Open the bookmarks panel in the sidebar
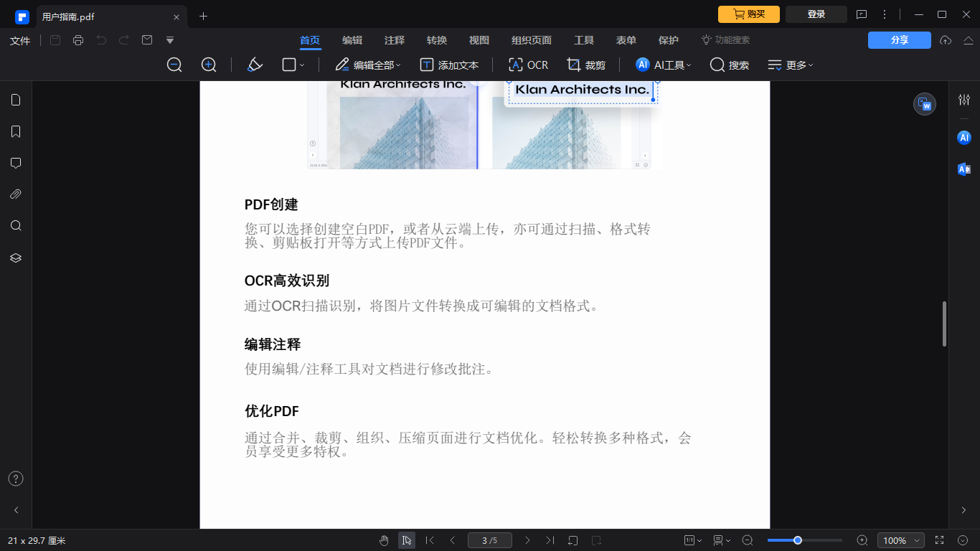The width and height of the screenshot is (980, 551). [x=16, y=131]
